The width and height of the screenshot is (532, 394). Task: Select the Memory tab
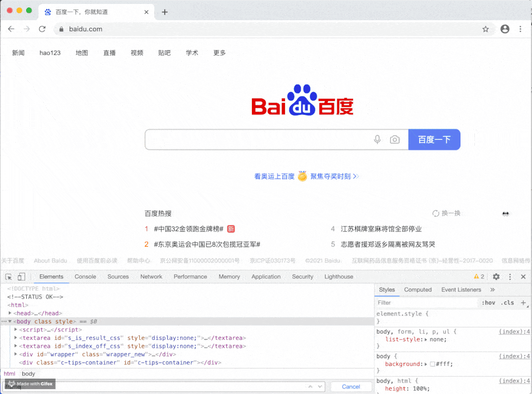point(229,277)
